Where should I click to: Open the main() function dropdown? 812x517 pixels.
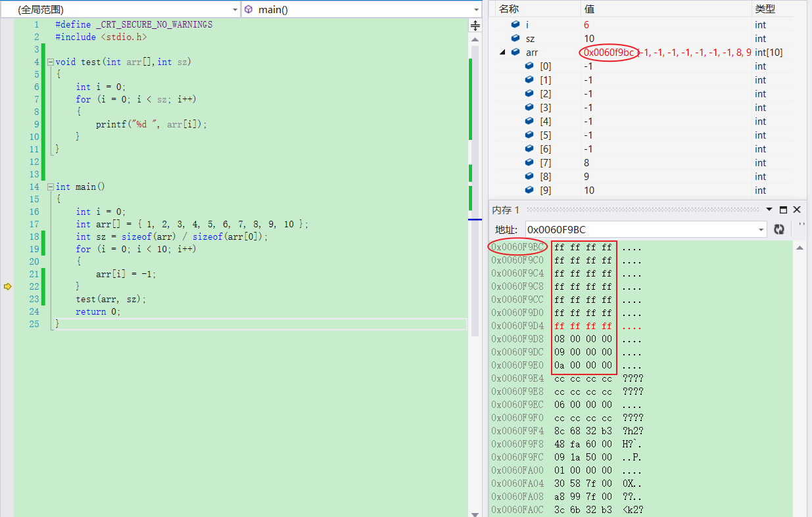477,10
